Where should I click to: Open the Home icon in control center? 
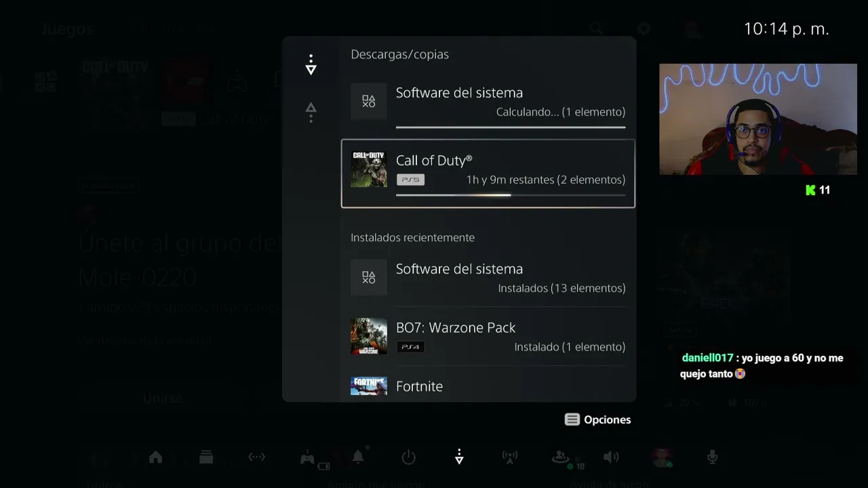click(155, 457)
